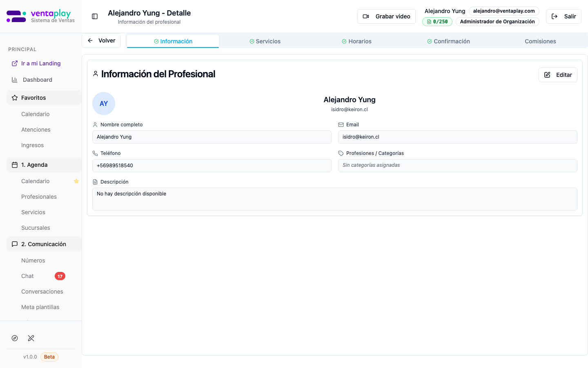Go back with the Volver button
Viewport: 588px width, 368px height.
point(101,40)
